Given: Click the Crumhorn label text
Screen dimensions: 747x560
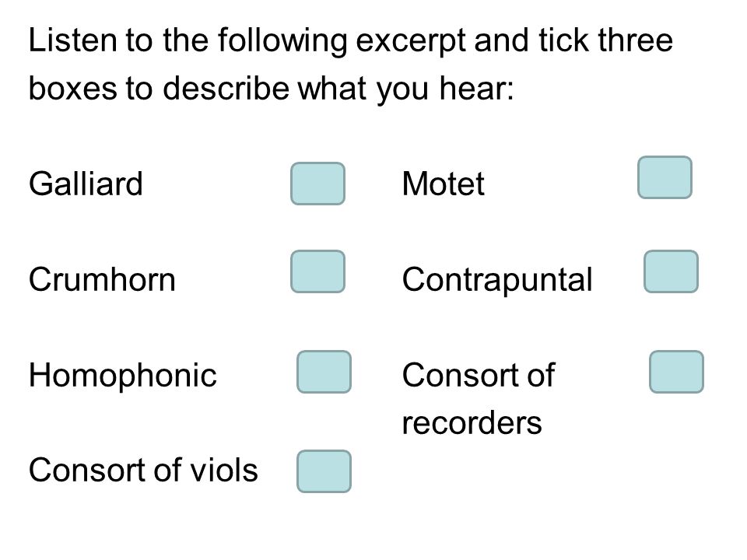Looking at the screenshot, I should [x=102, y=279].
